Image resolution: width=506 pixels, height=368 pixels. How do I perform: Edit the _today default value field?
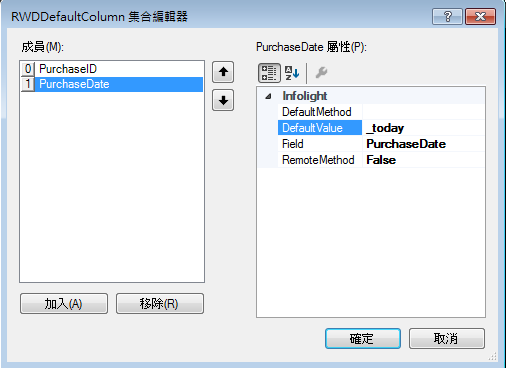424,128
